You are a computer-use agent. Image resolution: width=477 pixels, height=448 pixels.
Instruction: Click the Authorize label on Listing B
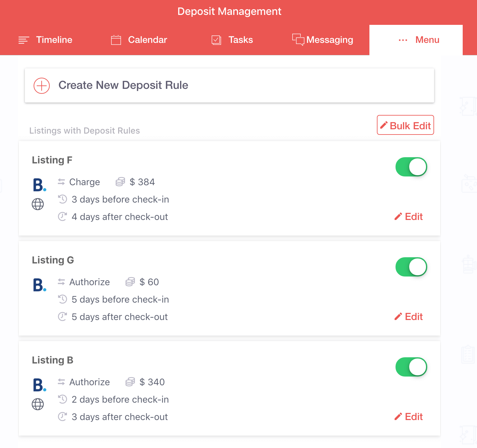tap(90, 382)
